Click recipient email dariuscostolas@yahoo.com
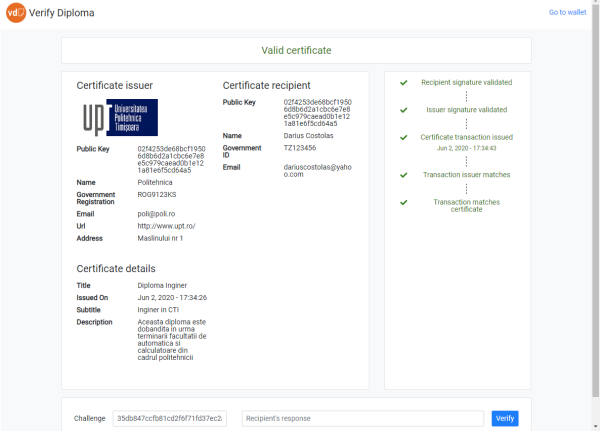 click(318, 171)
